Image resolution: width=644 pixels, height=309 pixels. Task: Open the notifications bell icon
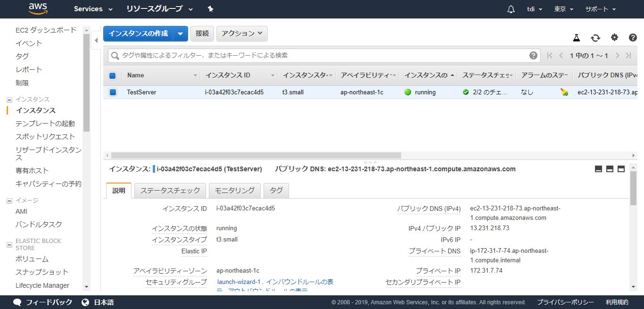coord(511,9)
